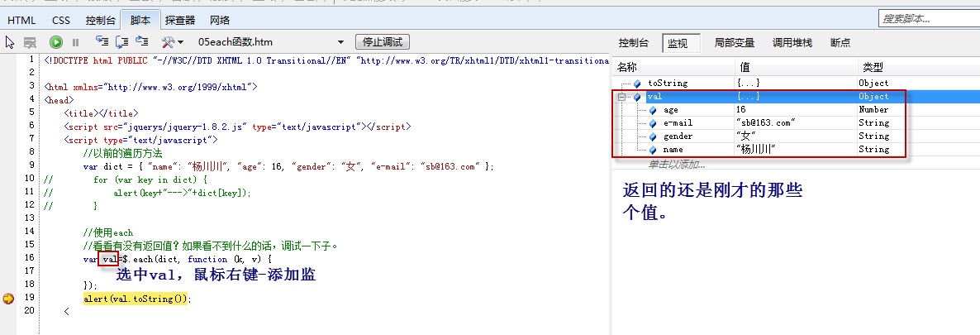The height and width of the screenshot is (335, 980).
Task: Click the //使用each comment line
Action: [x=108, y=232]
